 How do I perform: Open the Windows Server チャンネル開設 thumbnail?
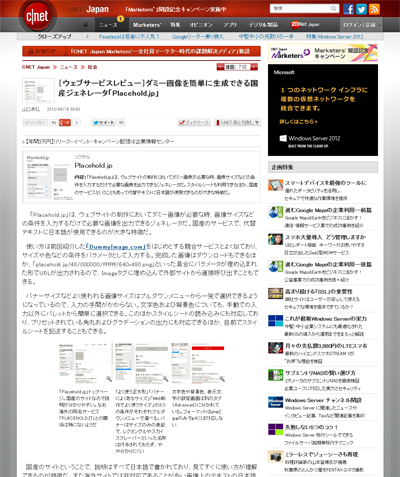[x=275, y=402]
